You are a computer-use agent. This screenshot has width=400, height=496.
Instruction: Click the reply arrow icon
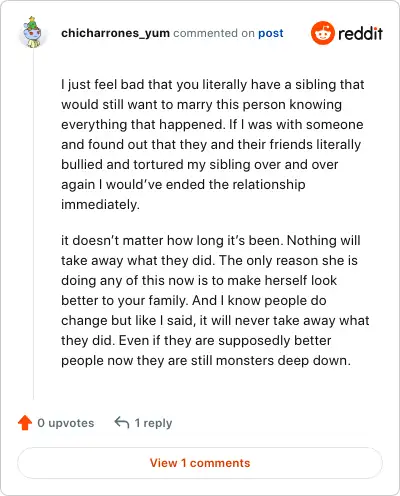coord(122,423)
